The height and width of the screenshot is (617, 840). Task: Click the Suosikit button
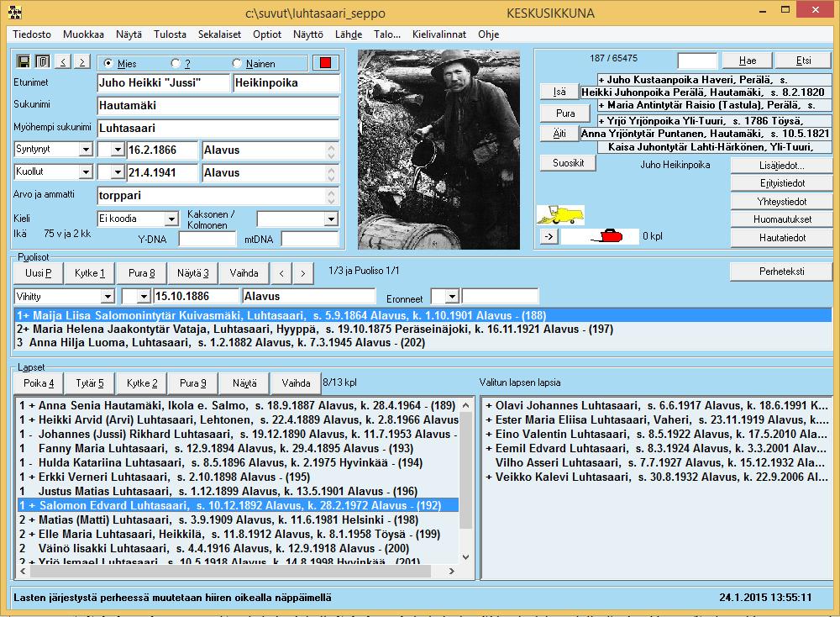[569, 163]
